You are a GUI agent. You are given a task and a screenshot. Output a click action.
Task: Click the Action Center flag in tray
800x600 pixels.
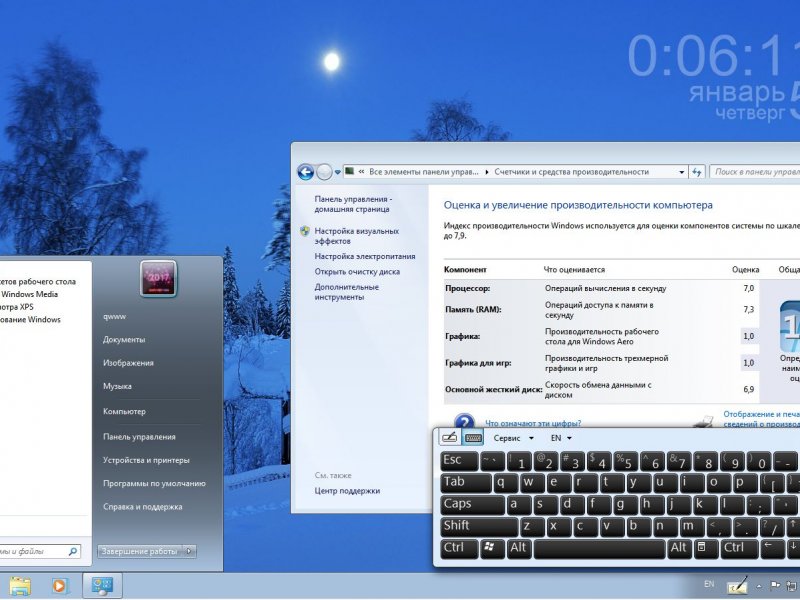(x=774, y=585)
